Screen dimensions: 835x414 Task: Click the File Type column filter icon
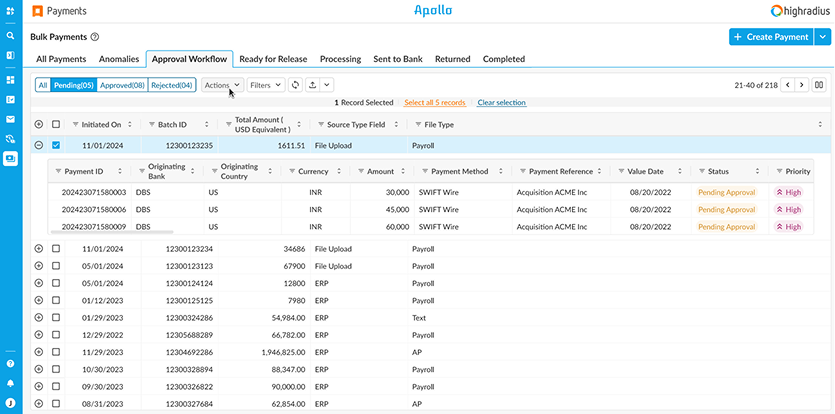coord(418,125)
